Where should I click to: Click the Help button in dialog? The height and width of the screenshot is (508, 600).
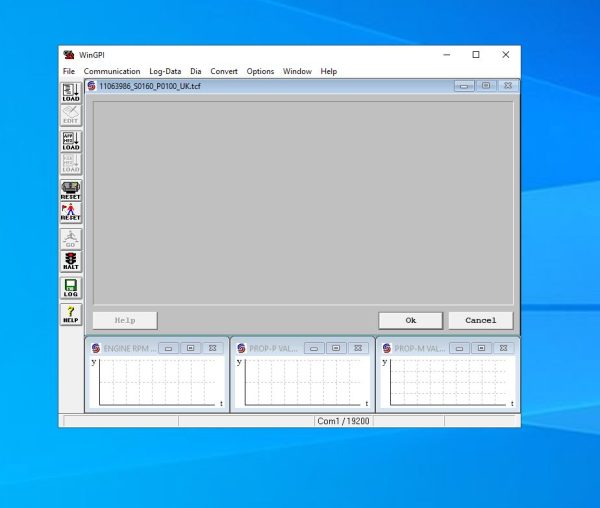125,321
